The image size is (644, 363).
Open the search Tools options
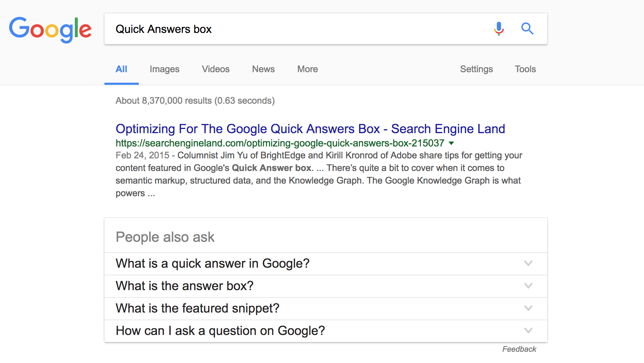[525, 69]
